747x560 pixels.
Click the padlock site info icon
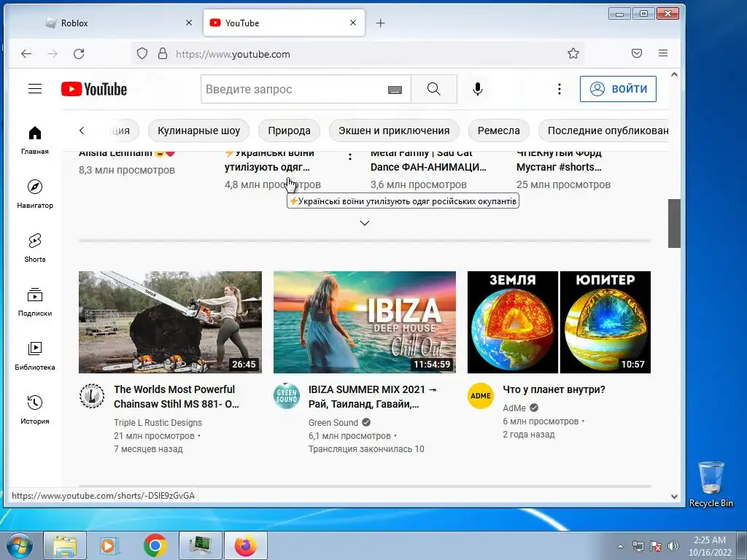tap(163, 53)
